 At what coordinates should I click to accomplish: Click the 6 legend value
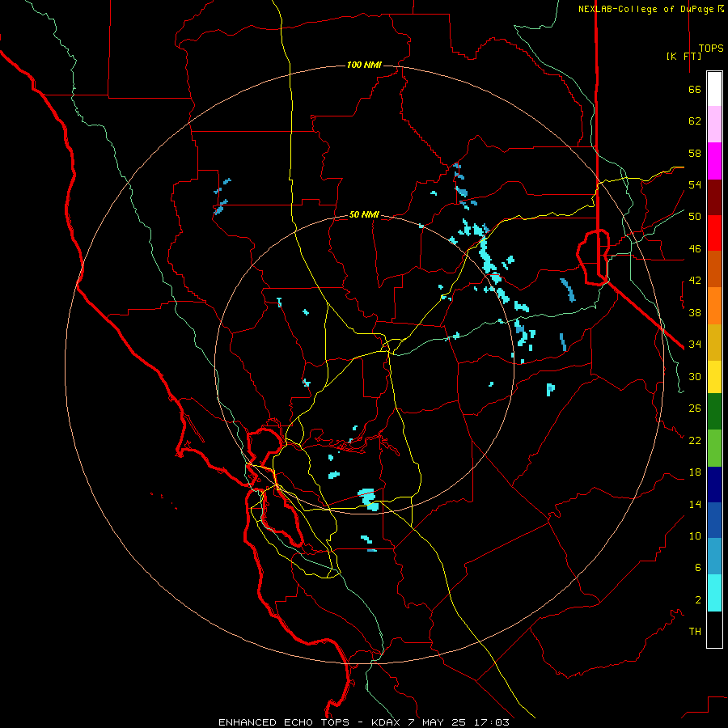(x=698, y=568)
